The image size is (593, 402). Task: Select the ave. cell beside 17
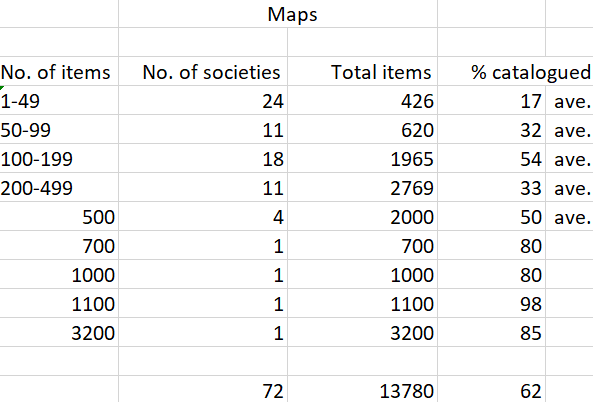[x=570, y=101]
